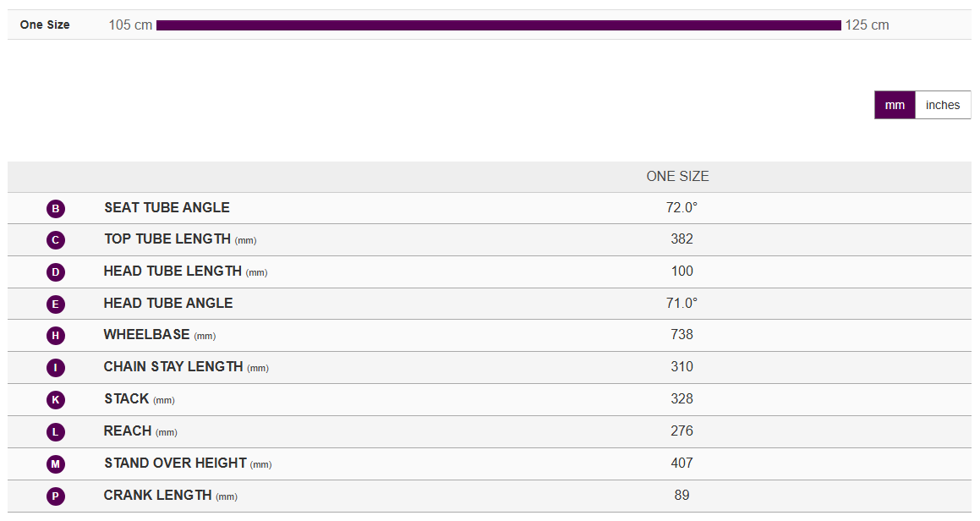Select the D icon for Head Tube Length

(56, 272)
